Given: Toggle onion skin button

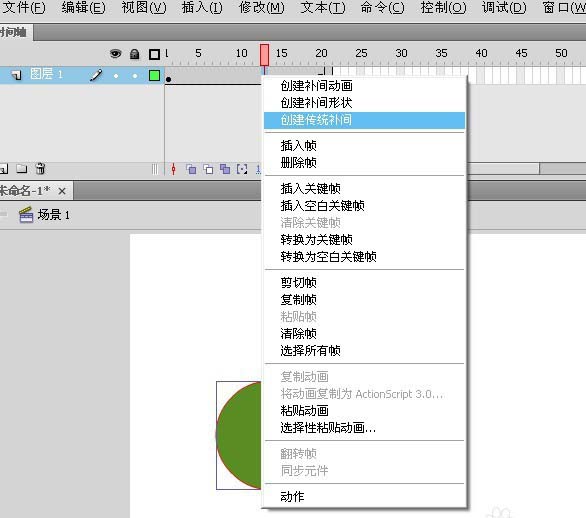Looking at the screenshot, I should 191,169.
